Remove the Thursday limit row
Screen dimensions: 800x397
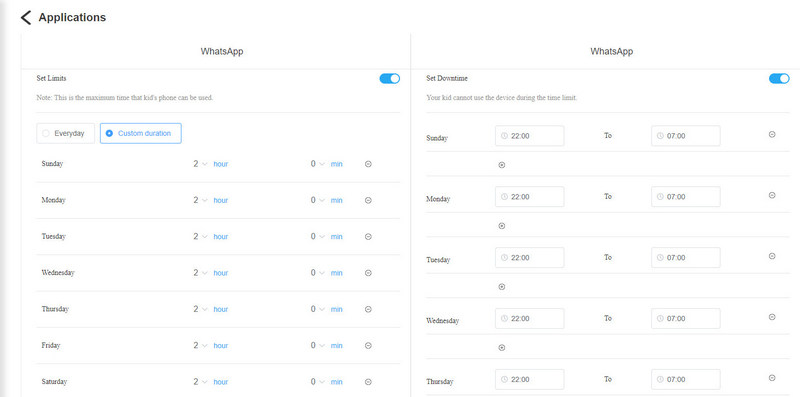click(368, 309)
